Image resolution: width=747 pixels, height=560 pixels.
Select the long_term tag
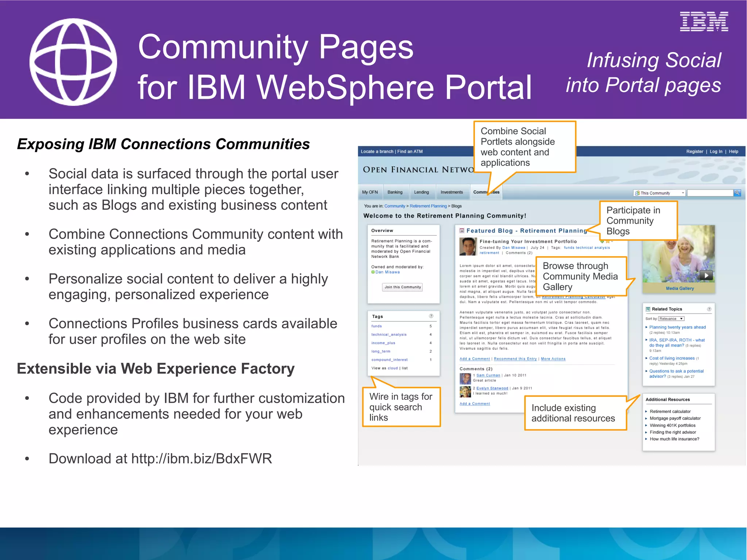pyautogui.click(x=381, y=351)
